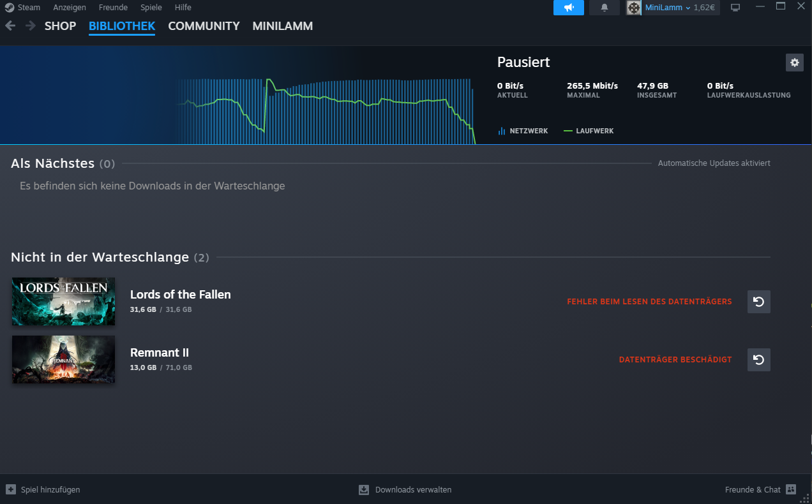Image resolution: width=812 pixels, height=504 pixels.
Task: Click the '265,5 Mbit/s' maximal value
Action: pos(592,85)
